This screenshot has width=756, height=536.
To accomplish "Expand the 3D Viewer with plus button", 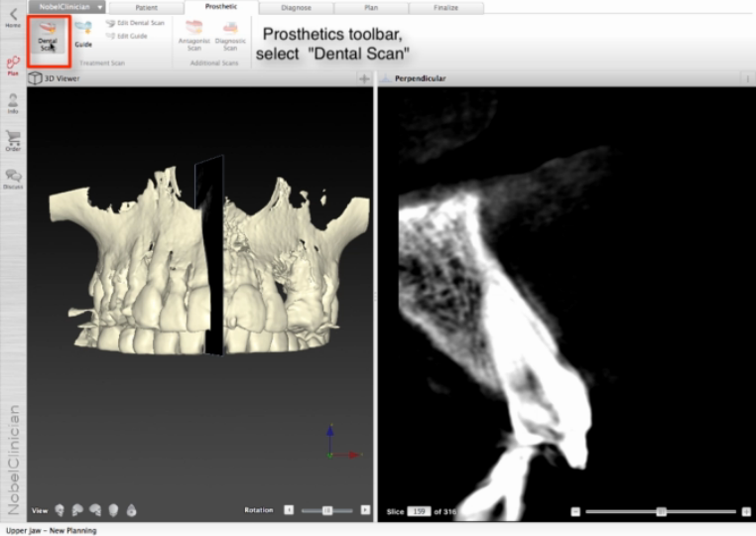I will coord(364,77).
